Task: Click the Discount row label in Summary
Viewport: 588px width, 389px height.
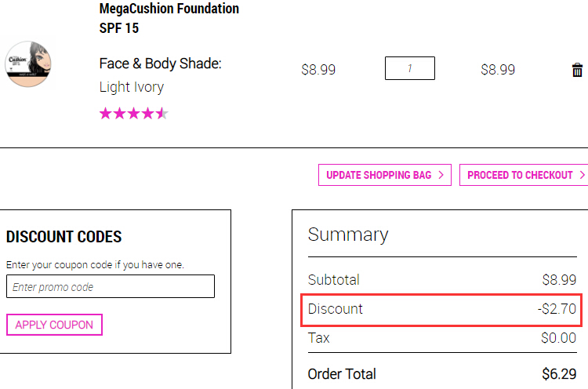Action: pyautogui.click(x=336, y=309)
